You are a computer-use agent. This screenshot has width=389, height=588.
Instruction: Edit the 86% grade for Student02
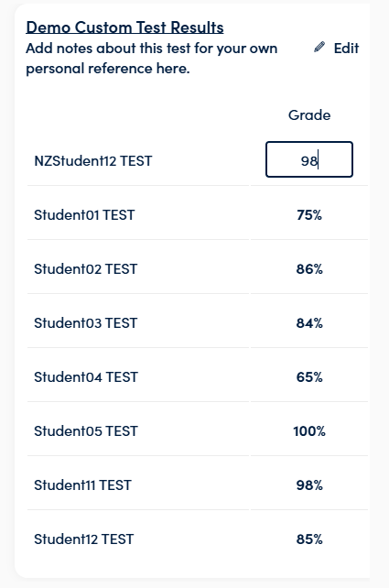(x=309, y=269)
